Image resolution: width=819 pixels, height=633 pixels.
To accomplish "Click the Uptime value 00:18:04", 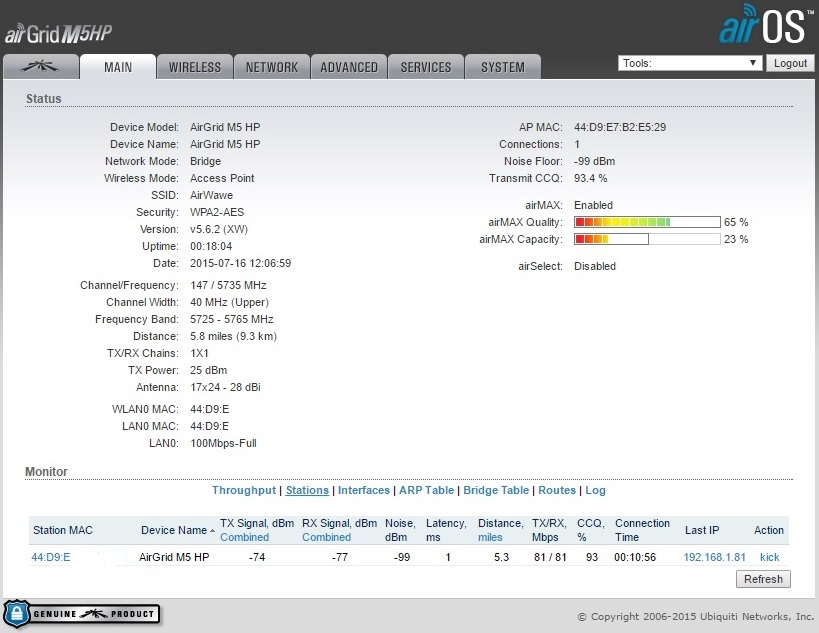I will [211, 246].
